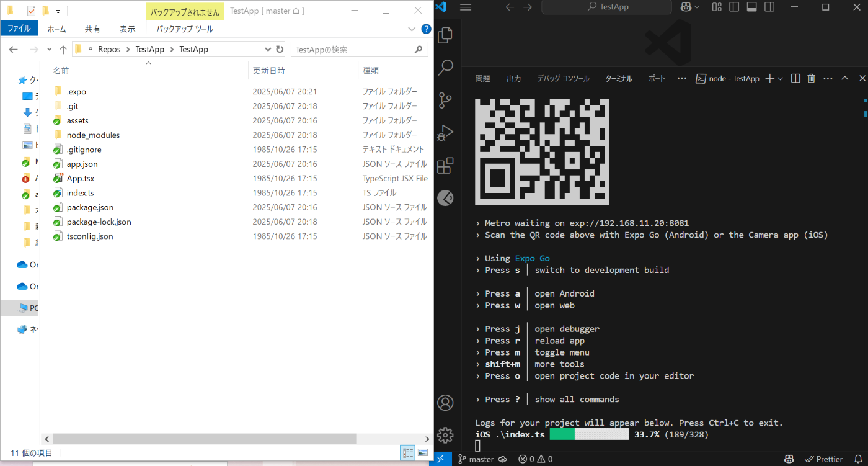Image resolution: width=868 pixels, height=466 pixels.
Task: Open the Search view in VS Code activity bar
Action: point(445,68)
